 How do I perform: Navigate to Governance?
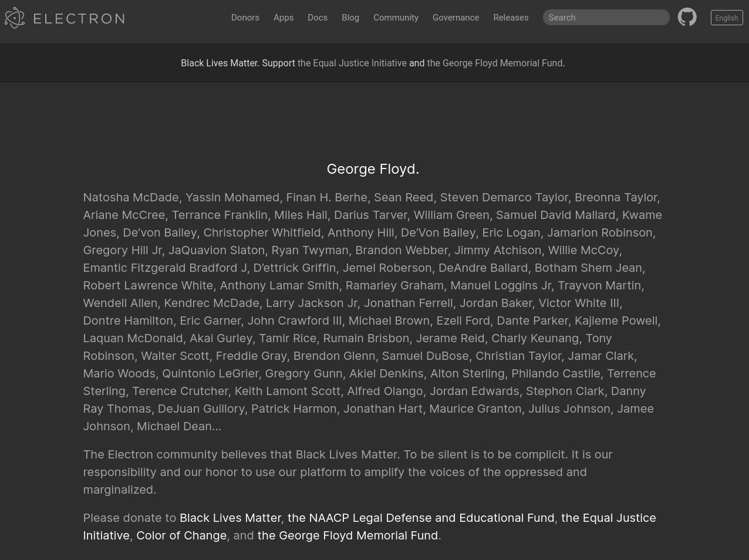point(456,18)
